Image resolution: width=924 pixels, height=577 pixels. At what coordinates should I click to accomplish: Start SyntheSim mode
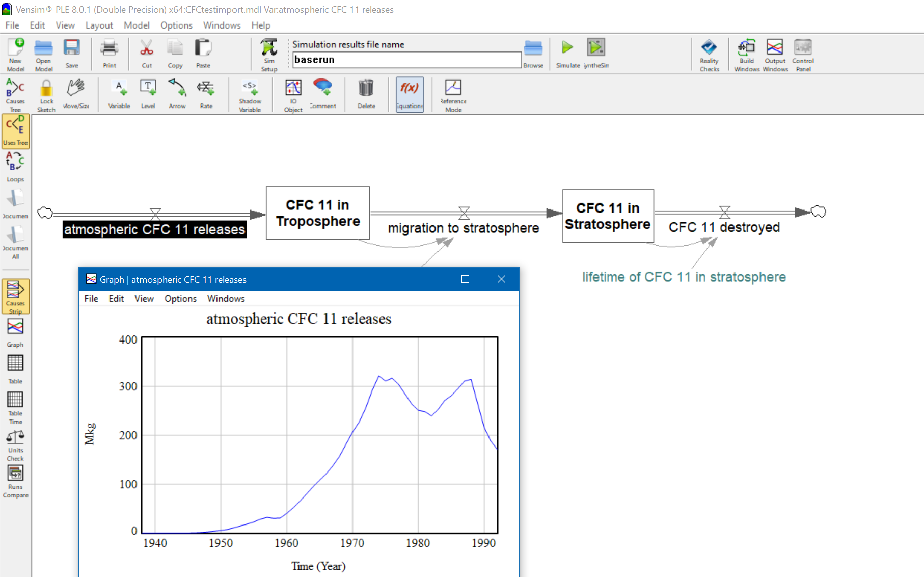click(596, 54)
